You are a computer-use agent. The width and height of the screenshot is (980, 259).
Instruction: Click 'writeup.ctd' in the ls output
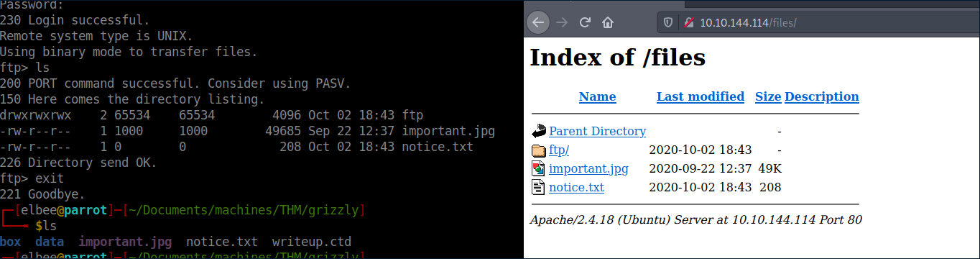(312, 242)
